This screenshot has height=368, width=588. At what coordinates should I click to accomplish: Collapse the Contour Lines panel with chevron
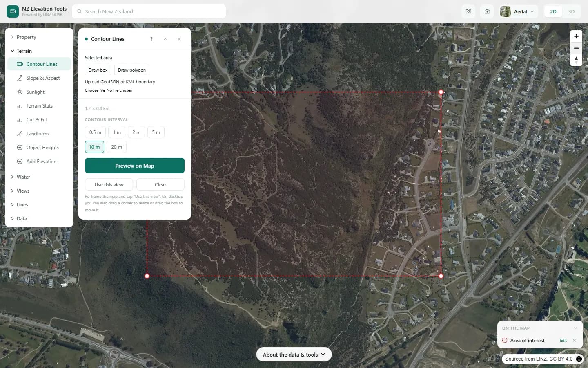click(x=165, y=39)
